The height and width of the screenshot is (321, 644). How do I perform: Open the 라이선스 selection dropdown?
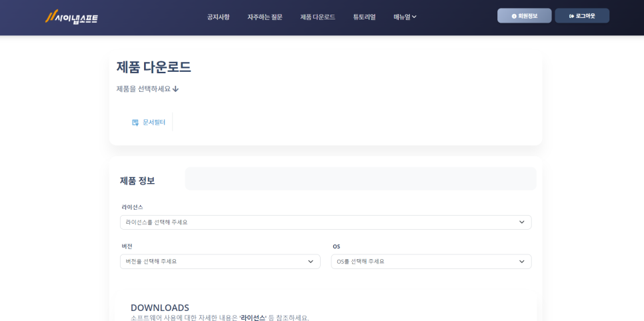326,222
